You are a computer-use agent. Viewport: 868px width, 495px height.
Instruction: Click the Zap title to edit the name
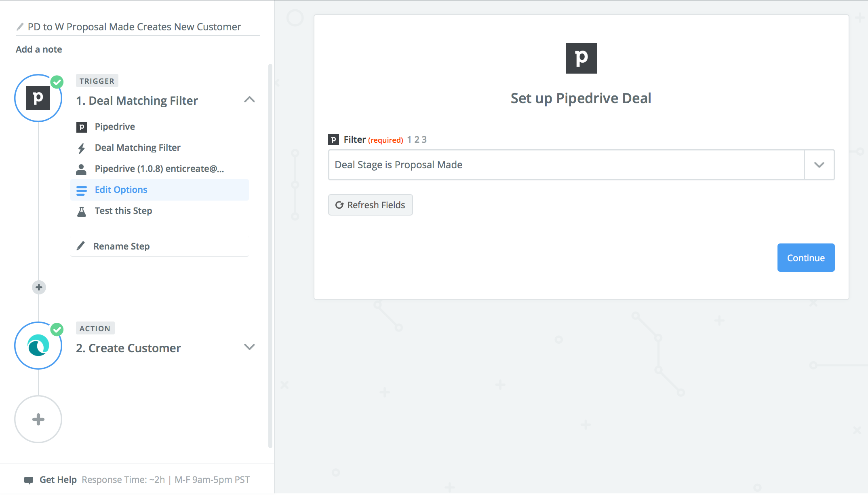134,27
